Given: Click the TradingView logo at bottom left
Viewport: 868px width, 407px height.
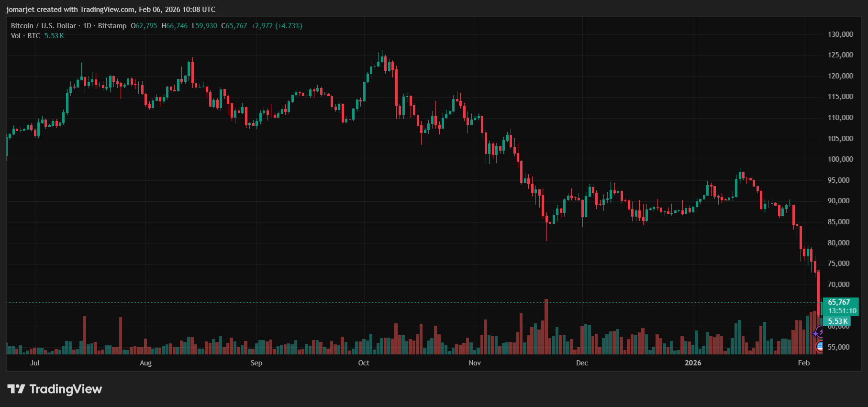Looking at the screenshot, I should (x=55, y=389).
